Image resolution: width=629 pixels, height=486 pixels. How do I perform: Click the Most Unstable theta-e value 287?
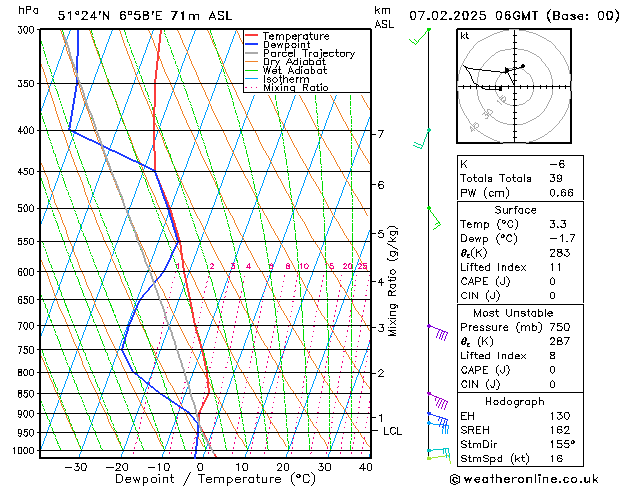[x=560, y=341]
